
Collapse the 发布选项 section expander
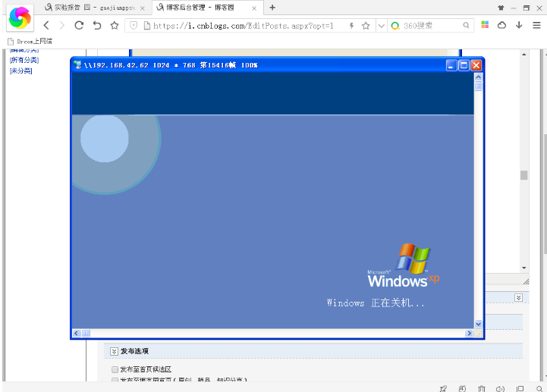(114, 351)
